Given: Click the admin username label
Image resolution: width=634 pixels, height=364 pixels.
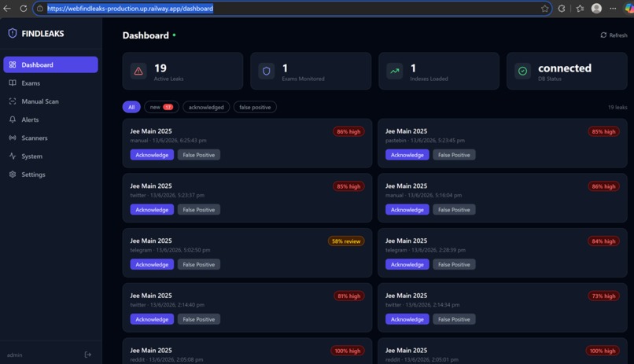Looking at the screenshot, I should 15,355.
